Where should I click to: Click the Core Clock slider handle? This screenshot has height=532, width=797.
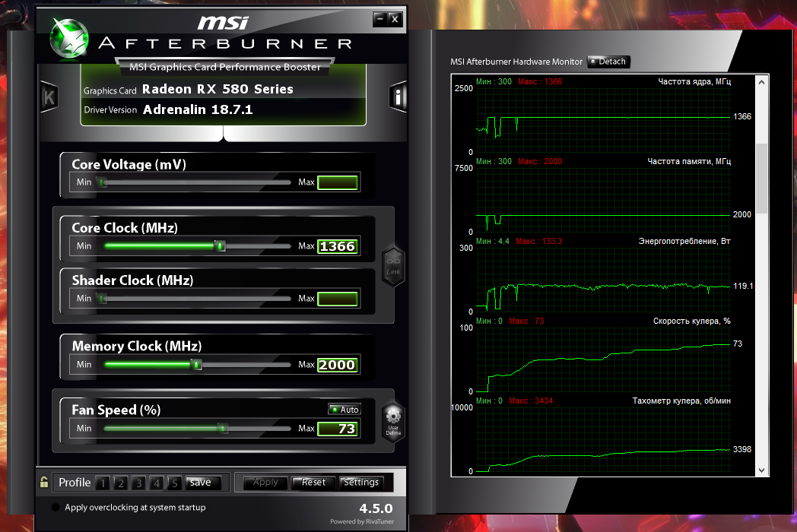[x=220, y=246]
